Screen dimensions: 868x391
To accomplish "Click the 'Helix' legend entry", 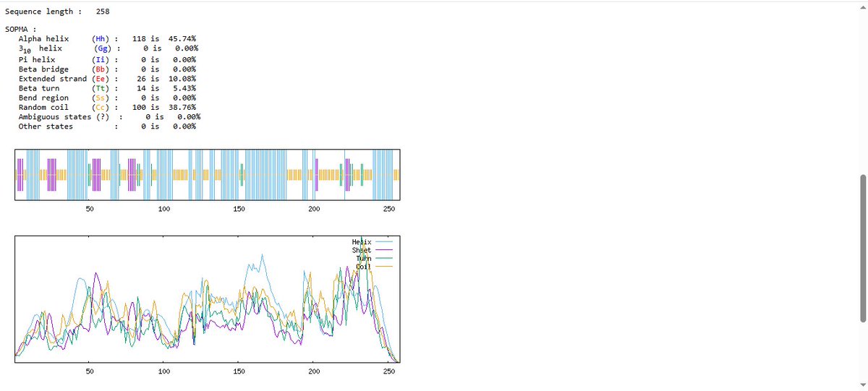I will coord(372,242).
